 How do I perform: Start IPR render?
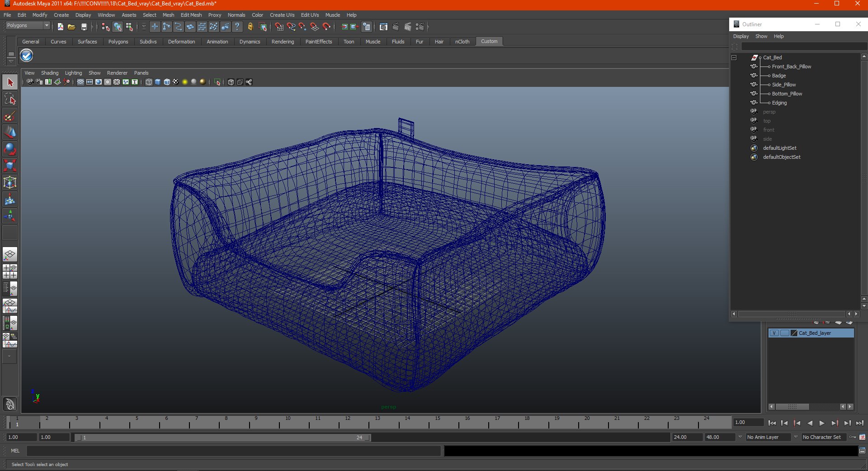[408, 27]
